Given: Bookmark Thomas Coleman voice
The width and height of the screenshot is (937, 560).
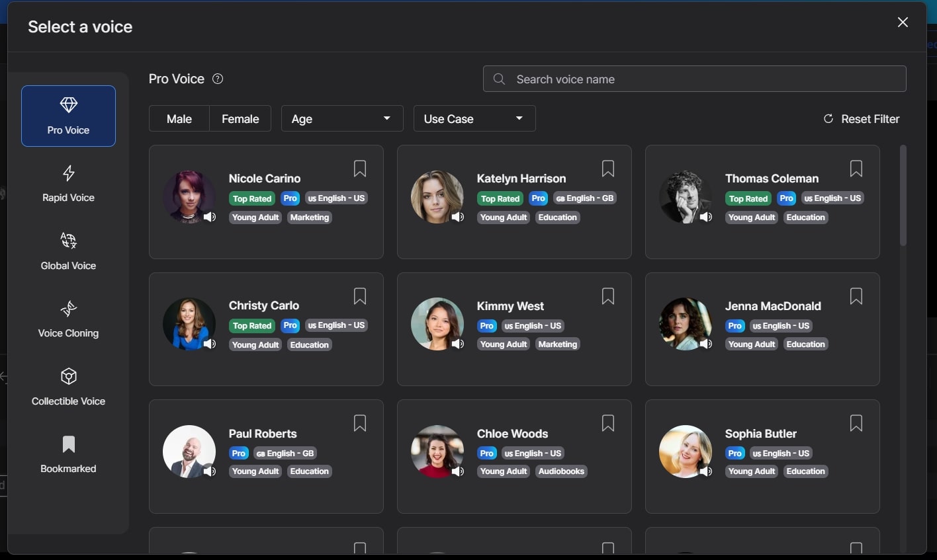Looking at the screenshot, I should point(856,169).
